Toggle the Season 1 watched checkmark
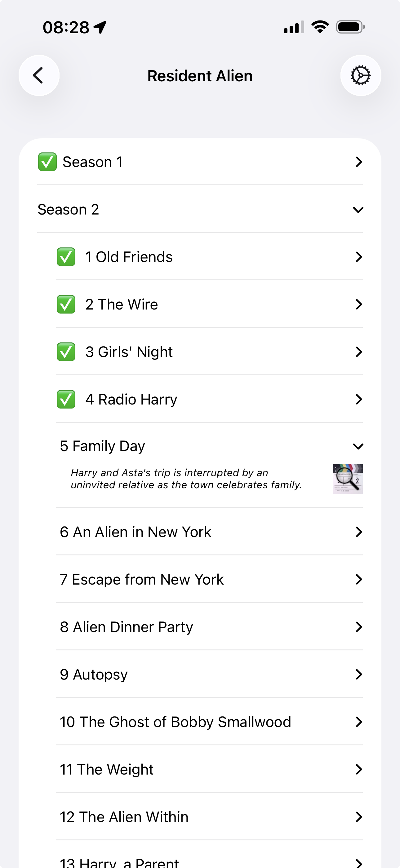 47,162
